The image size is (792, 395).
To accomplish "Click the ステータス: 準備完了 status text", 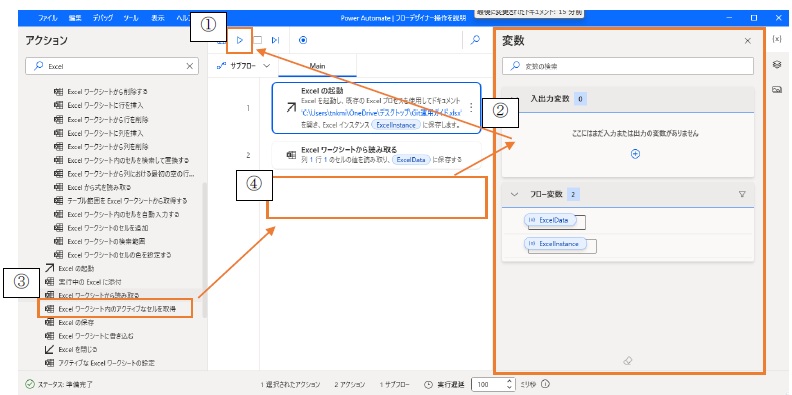I will pyautogui.click(x=66, y=384).
